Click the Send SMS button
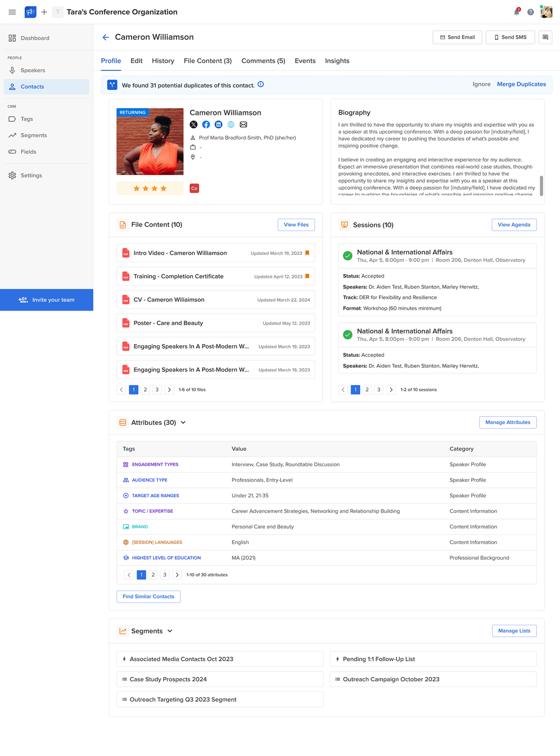The height and width of the screenshot is (756, 560). tap(510, 37)
